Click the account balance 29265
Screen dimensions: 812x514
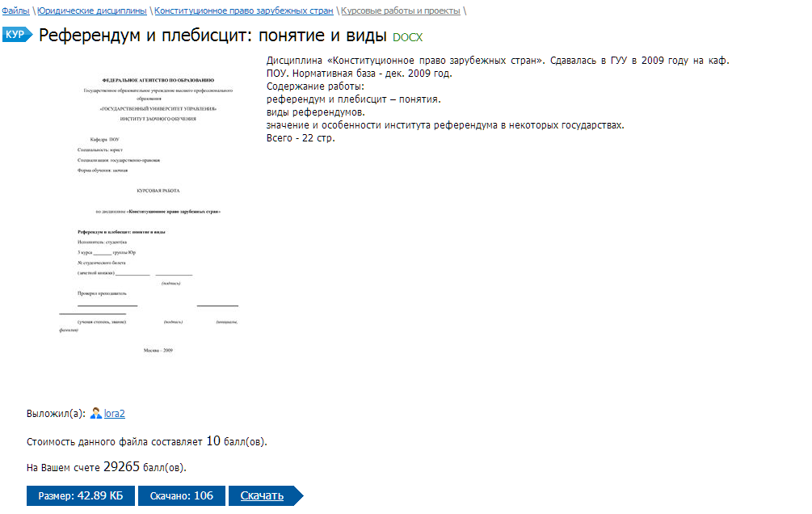(x=122, y=467)
